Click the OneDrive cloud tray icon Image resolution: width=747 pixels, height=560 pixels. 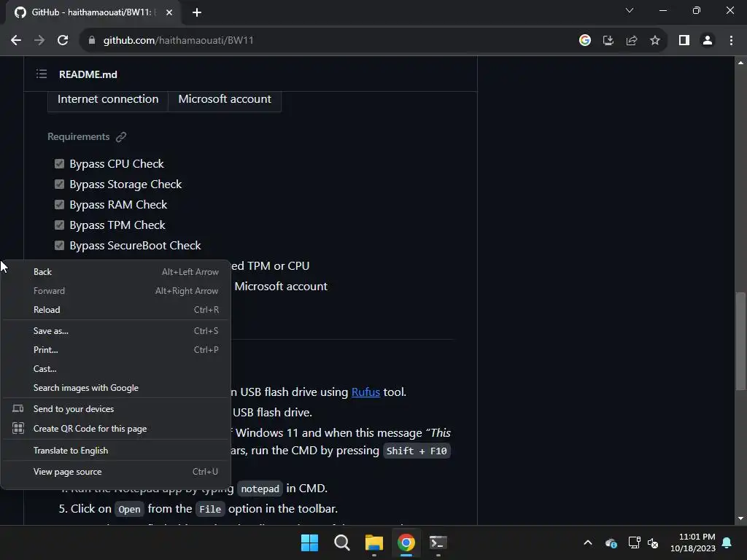tap(611, 542)
